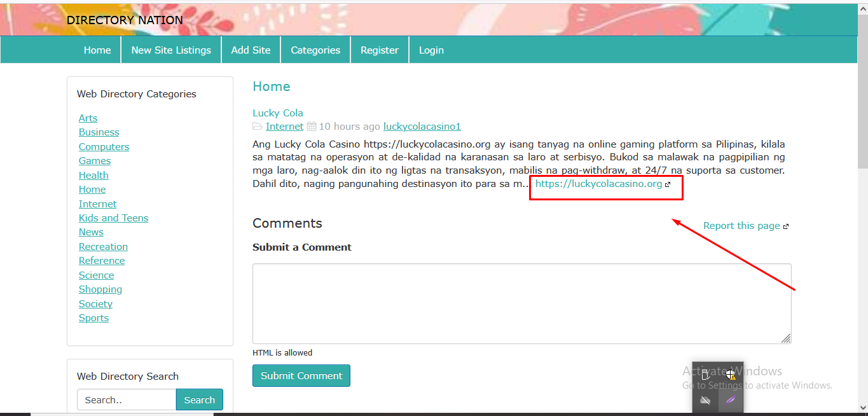Click the folder icon beside Internet category
This screenshot has width=868, height=416.
point(258,127)
